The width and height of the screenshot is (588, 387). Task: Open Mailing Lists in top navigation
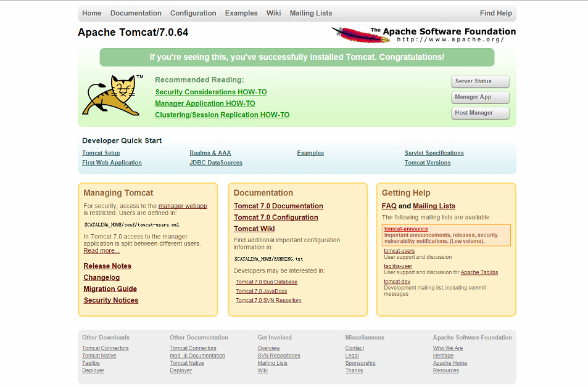pyautogui.click(x=311, y=13)
